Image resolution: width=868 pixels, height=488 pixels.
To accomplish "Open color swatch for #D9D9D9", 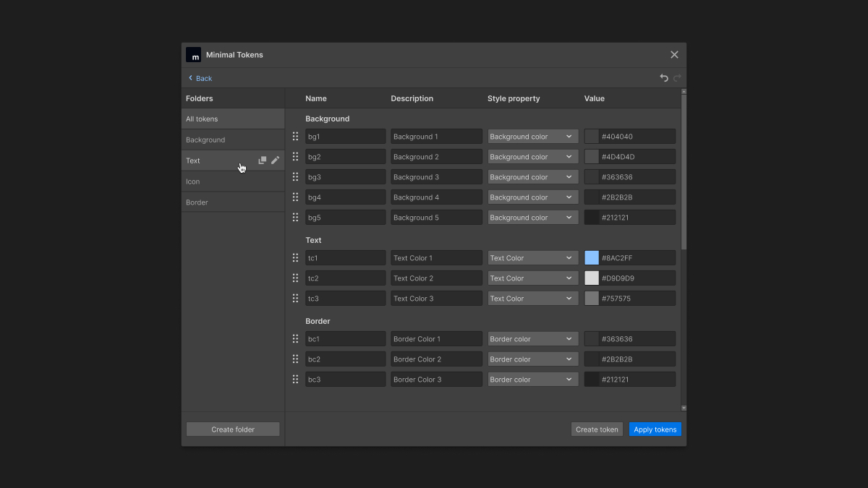I will click(592, 278).
